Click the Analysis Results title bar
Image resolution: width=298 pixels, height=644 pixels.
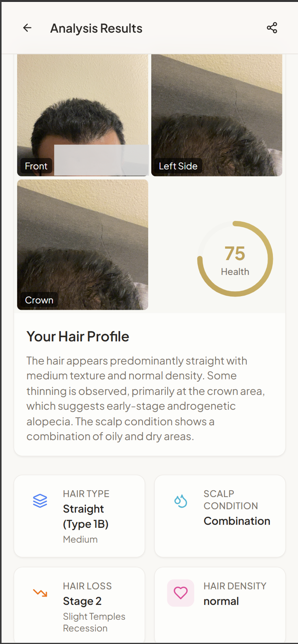tap(96, 28)
